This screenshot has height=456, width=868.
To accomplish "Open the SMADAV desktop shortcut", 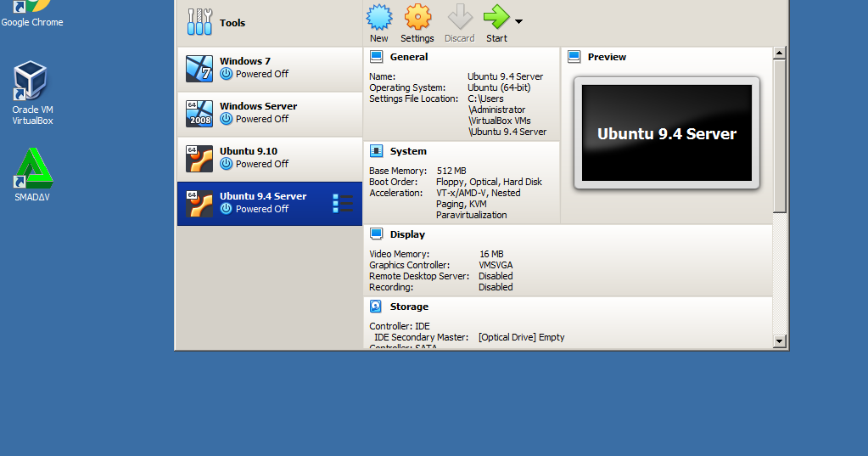I will coord(32,175).
